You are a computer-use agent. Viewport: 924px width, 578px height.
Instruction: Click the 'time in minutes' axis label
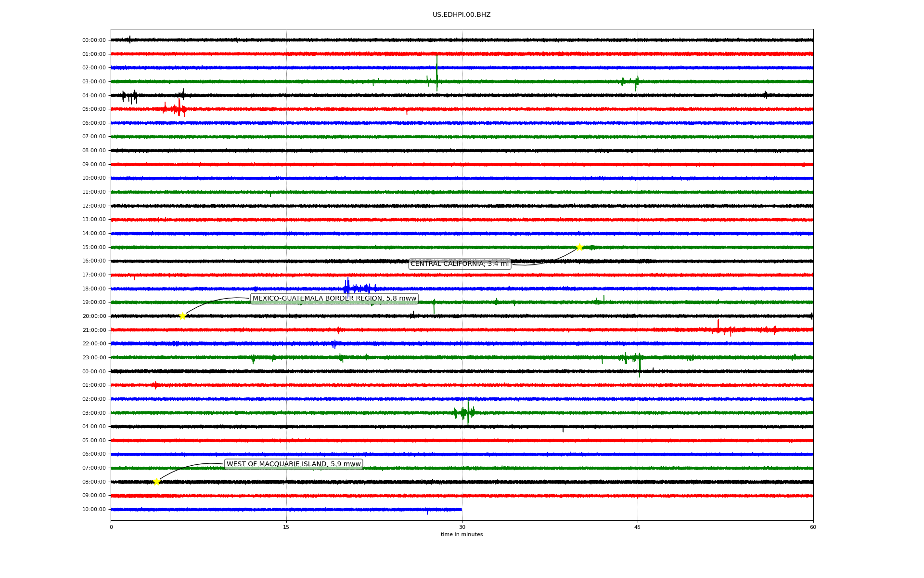point(461,535)
